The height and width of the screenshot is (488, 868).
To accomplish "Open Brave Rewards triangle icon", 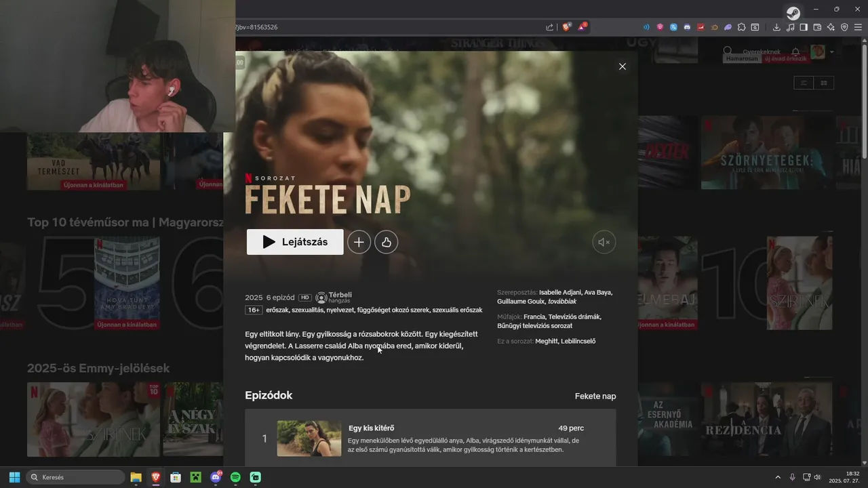I will [583, 27].
